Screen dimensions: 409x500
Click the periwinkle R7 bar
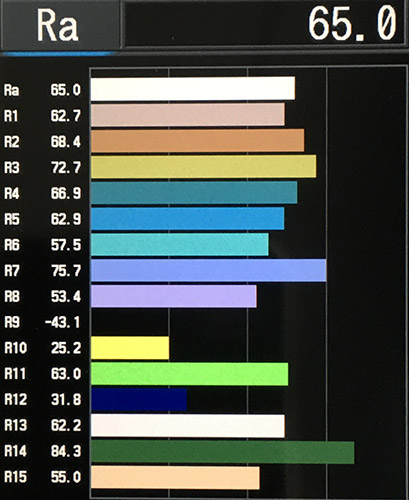point(209,270)
